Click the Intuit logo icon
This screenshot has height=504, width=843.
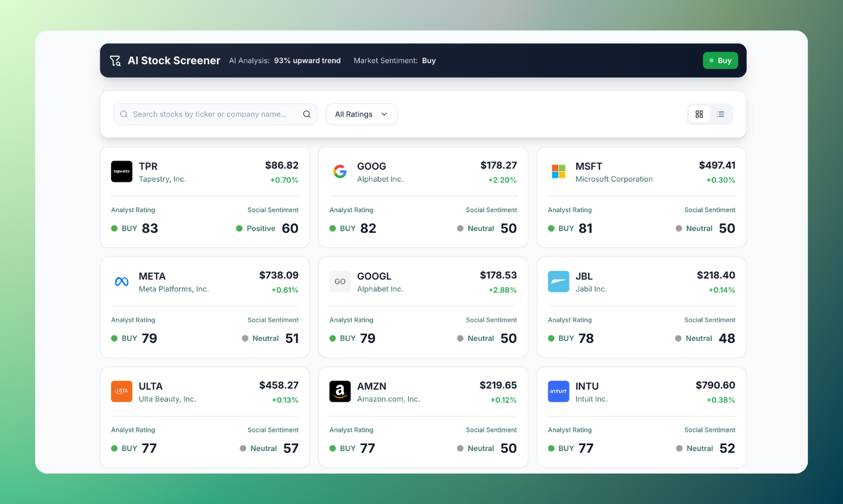coord(558,391)
